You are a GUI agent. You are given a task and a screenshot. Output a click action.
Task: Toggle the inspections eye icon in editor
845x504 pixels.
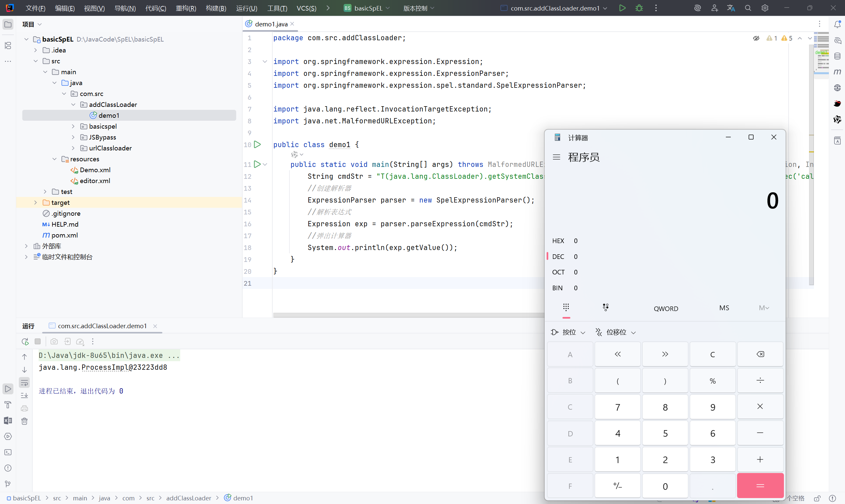tap(756, 38)
